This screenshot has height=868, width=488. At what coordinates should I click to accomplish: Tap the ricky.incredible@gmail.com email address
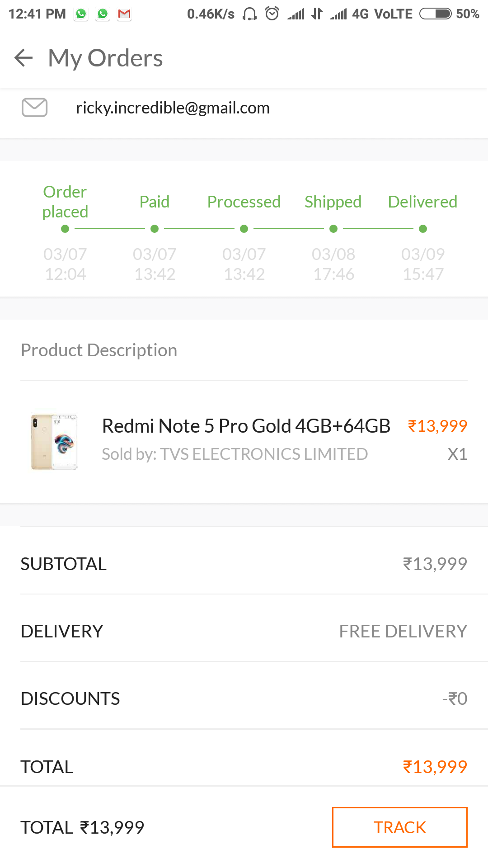click(173, 108)
